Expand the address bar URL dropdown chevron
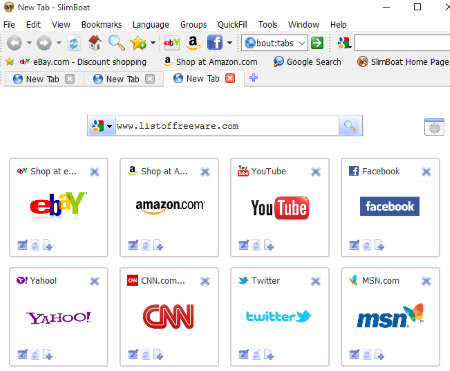The height and width of the screenshot is (371, 450). click(x=301, y=43)
